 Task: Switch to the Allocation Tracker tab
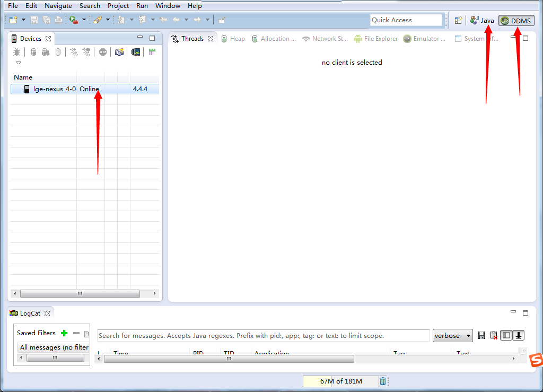coord(274,38)
